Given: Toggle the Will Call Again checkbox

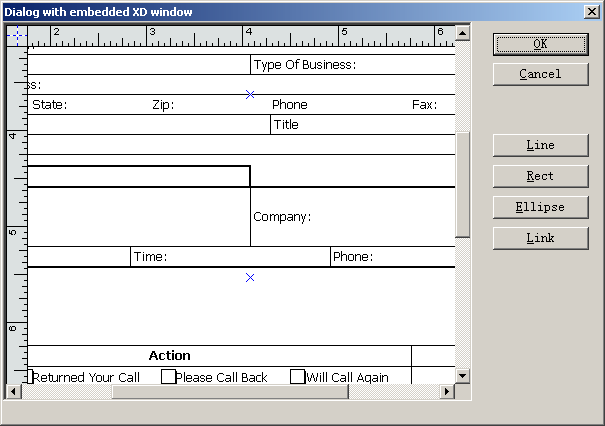Looking at the screenshot, I should tap(297, 377).
